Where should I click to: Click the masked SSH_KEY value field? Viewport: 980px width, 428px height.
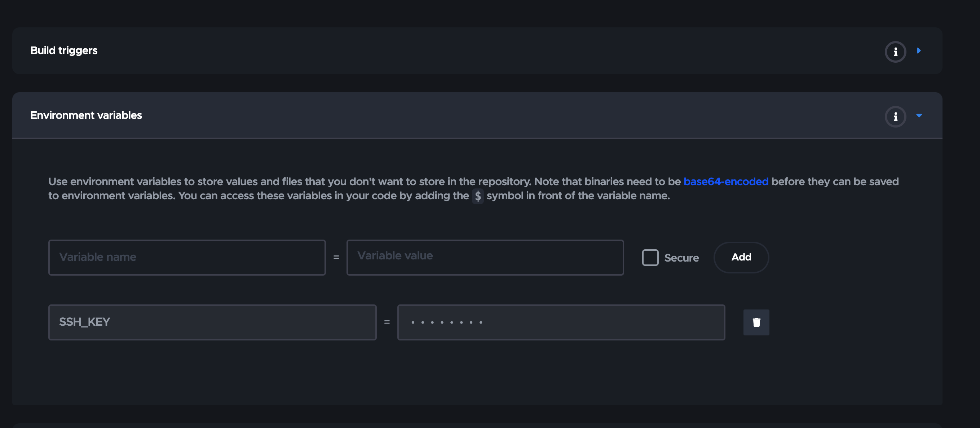[561, 322]
